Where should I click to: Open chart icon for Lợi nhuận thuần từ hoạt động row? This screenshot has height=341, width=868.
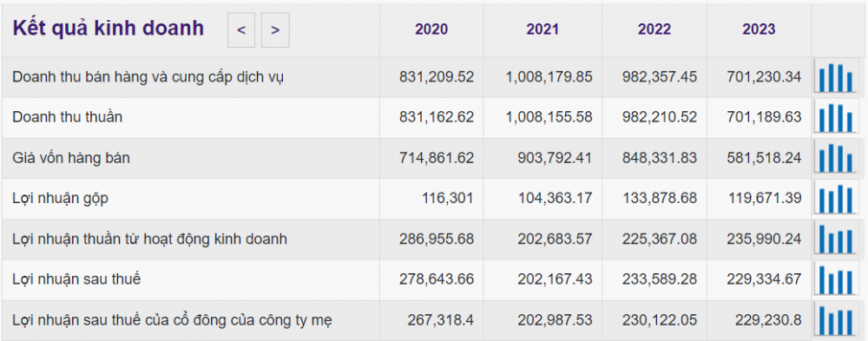click(x=836, y=239)
